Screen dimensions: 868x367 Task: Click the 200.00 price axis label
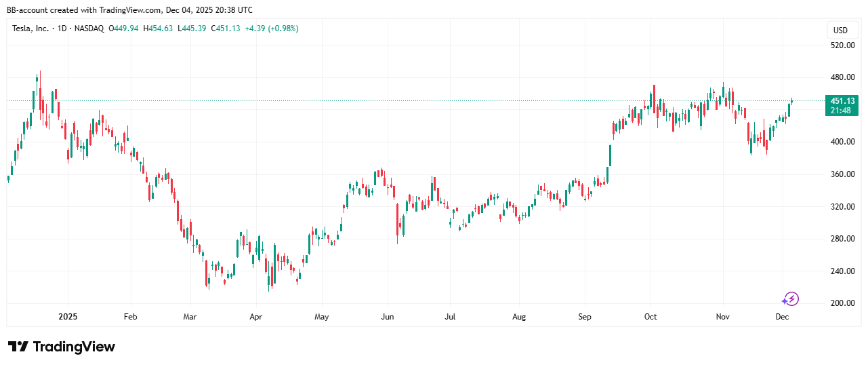click(x=843, y=303)
